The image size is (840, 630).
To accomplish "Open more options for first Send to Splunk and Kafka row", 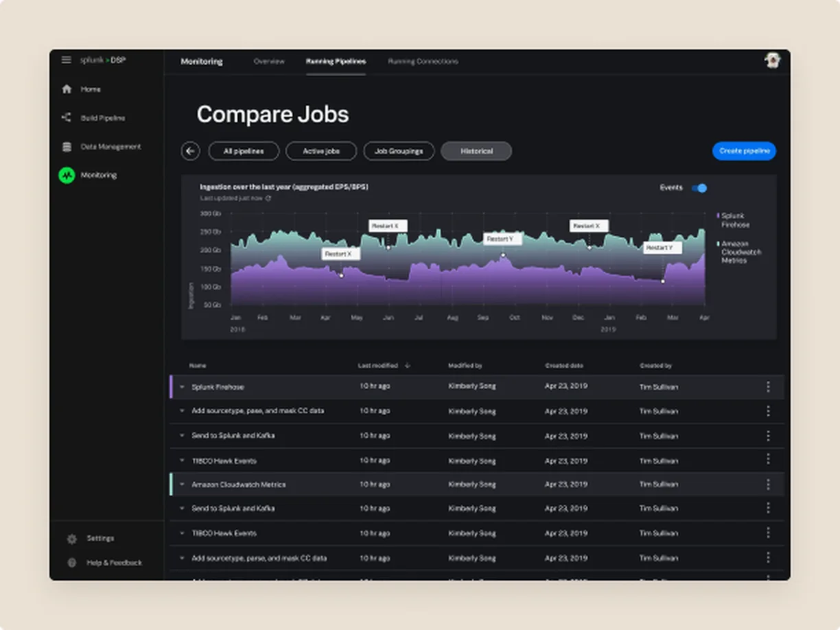I will [768, 436].
